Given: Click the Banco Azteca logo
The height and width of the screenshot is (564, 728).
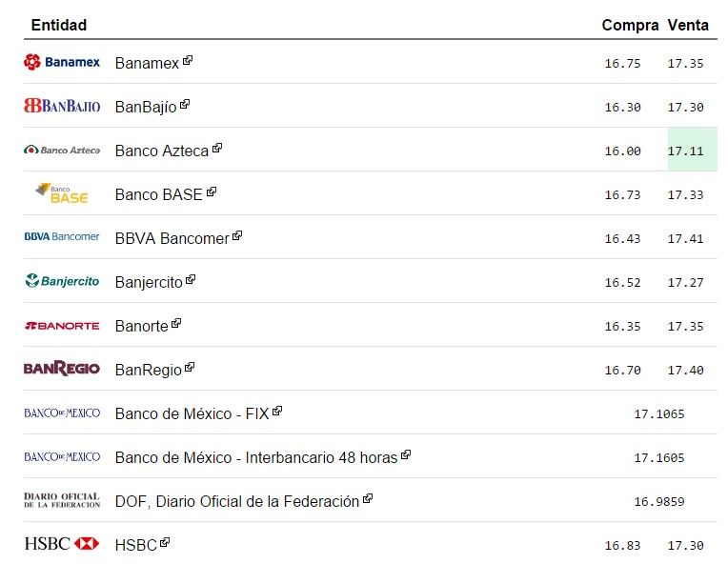Looking at the screenshot, I should click(x=62, y=150).
